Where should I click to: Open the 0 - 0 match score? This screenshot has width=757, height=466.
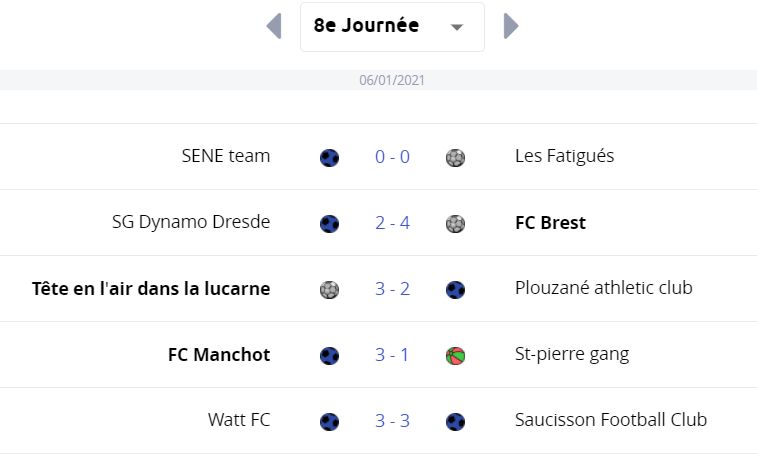(x=392, y=157)
